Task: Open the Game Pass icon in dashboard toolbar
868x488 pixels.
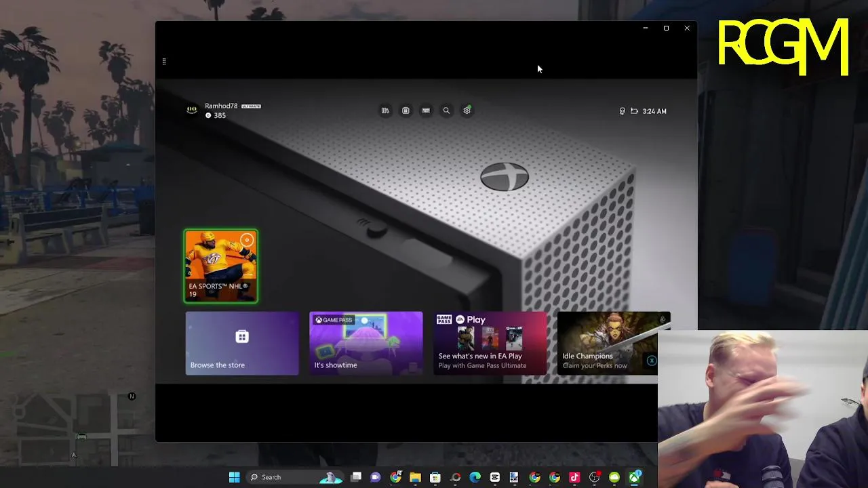Action: (x=426, y=110)
